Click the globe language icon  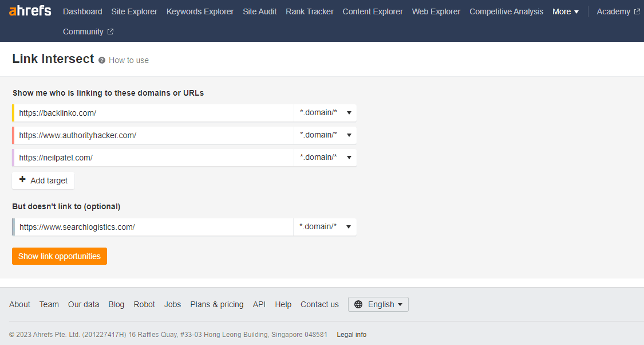(x=358, y=304)
